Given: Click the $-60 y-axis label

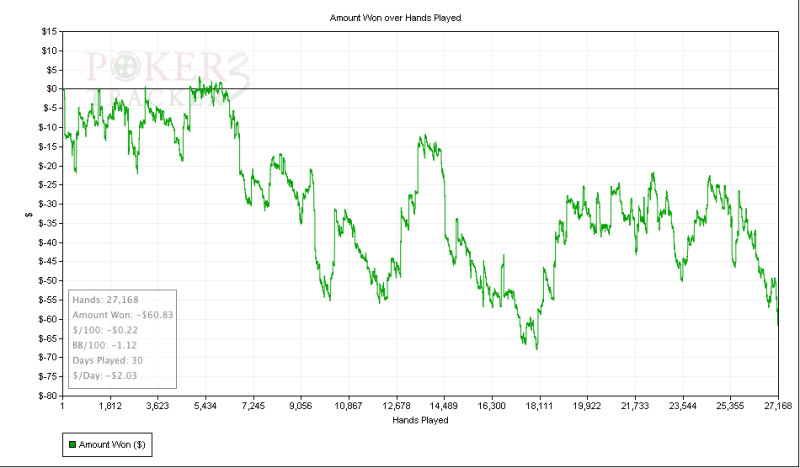Looking at the screenshot, I should [48, 319].
